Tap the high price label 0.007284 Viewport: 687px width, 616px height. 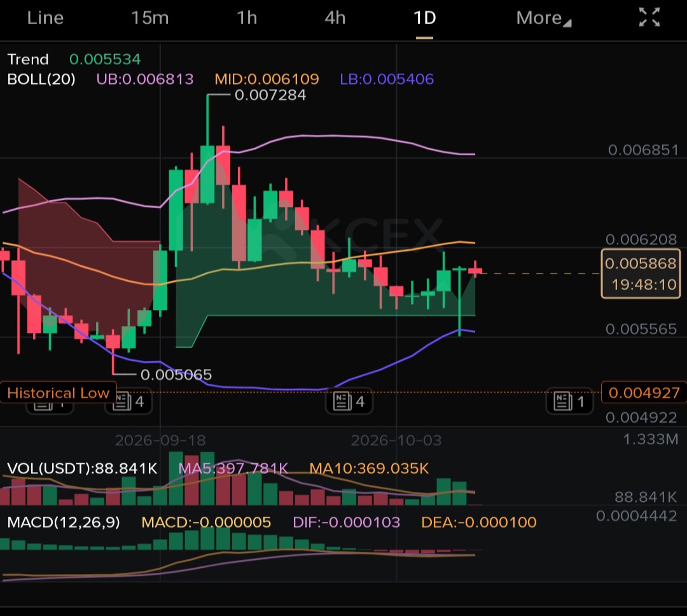(270, 95)
